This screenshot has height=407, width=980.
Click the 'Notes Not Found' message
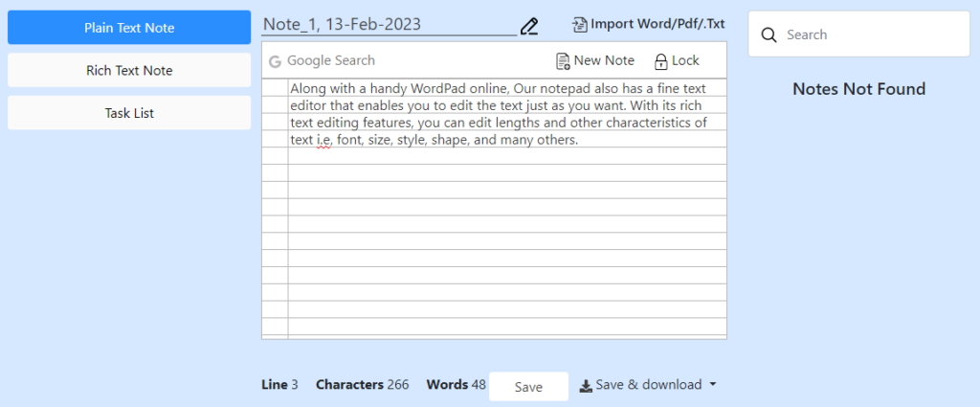tap(858, 89)
